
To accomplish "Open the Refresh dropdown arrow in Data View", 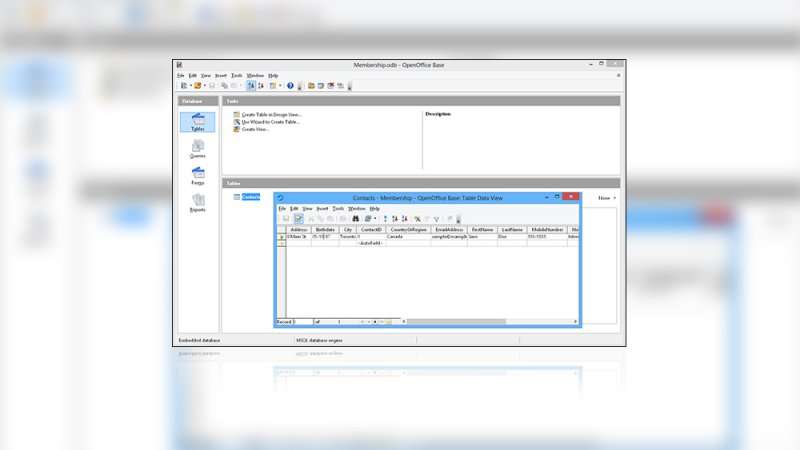I will click(375, 219).
